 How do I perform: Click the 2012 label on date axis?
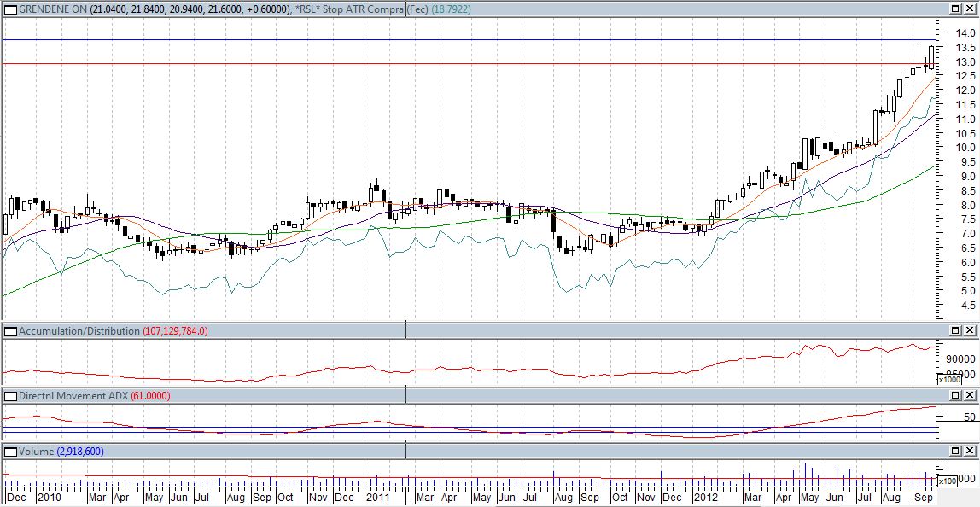706,497
